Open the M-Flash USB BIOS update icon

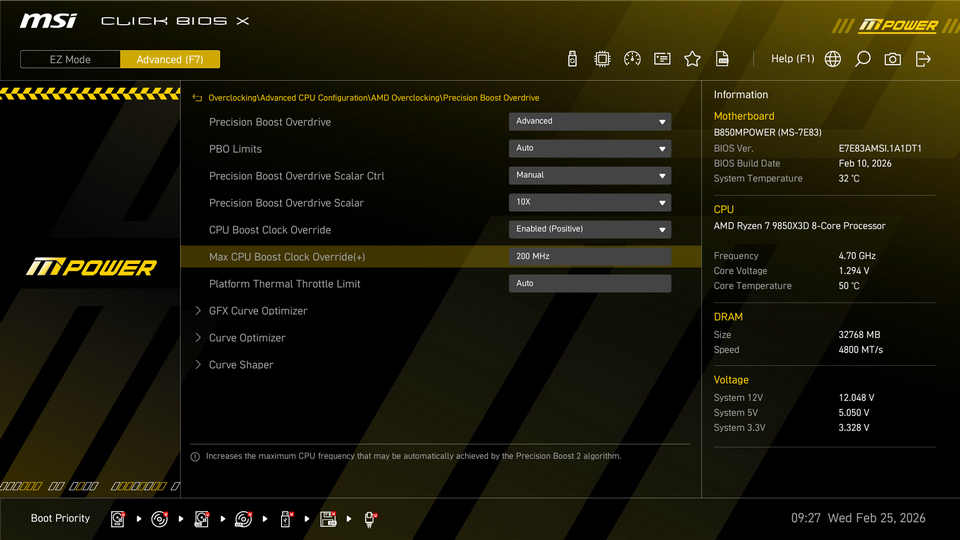(572, 59)
